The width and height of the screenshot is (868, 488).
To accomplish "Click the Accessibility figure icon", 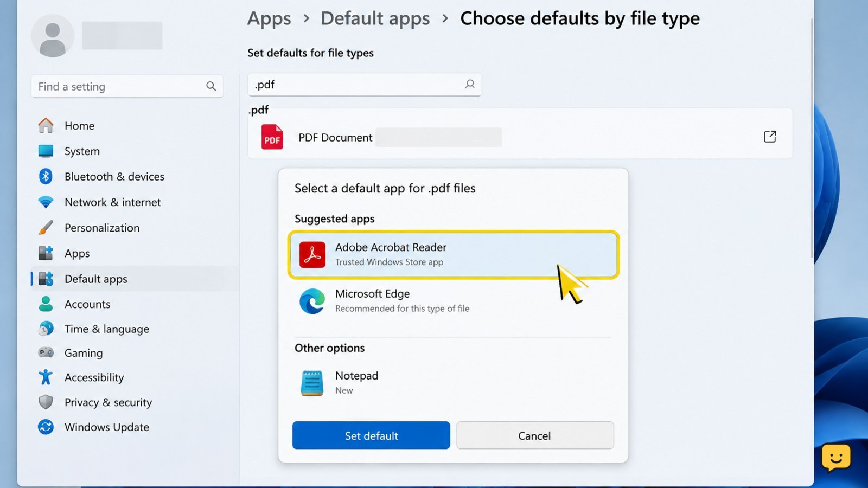I will [x=46, y=377].
